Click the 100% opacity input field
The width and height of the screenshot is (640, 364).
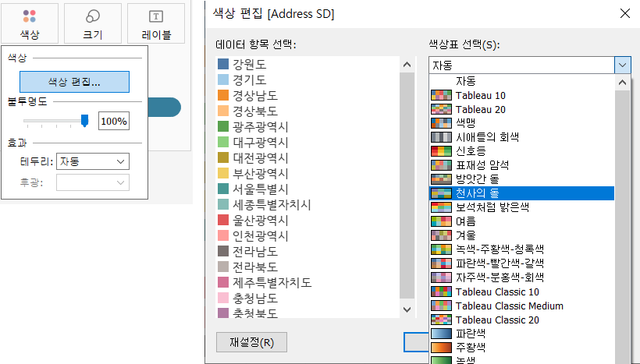pos(114,121)
